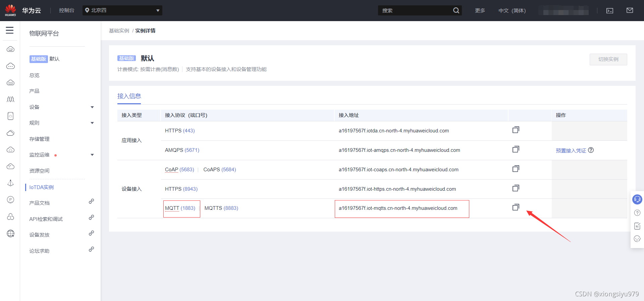The height and width of the screenshot is (301, 644).
Task: Click the globe icon in left rail
Action: [x=10, y=233]
